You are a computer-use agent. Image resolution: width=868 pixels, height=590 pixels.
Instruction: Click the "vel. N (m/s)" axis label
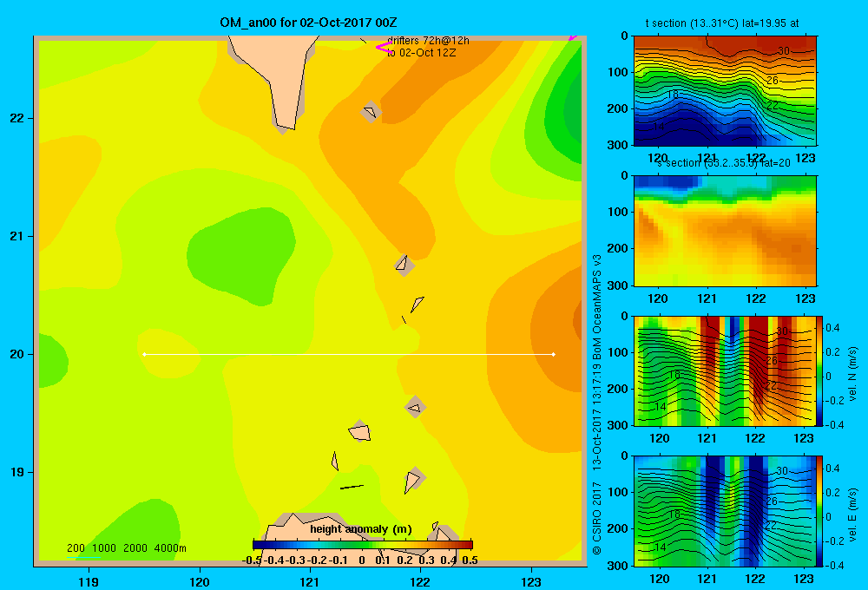point(852,374)
